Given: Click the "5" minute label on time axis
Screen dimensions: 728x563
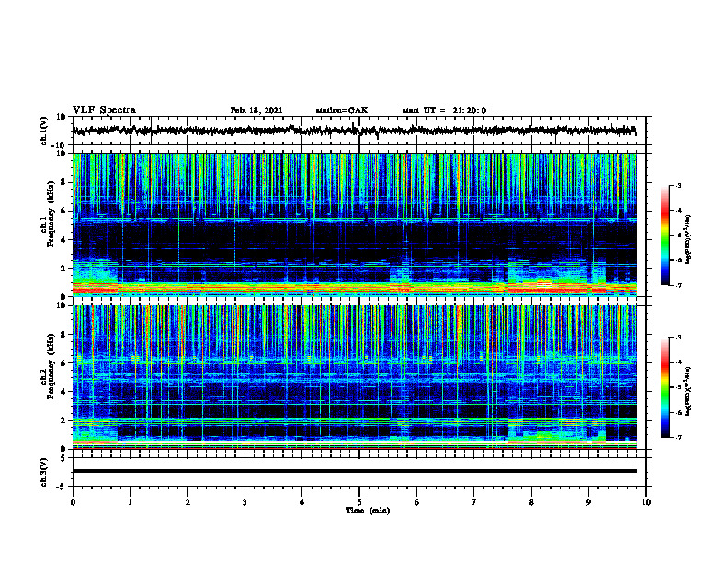Looking at the screenshot, I should tap(359, 502).
